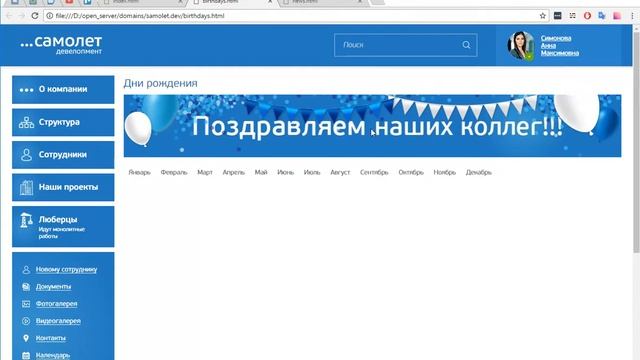Click the pink extension icon in toolbar
The width and height of the screenshot is (640, 360).
[617, 16]
